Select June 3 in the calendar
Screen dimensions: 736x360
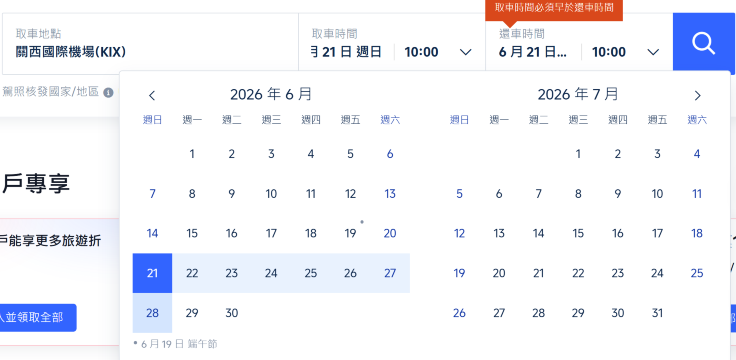[271, 154]
